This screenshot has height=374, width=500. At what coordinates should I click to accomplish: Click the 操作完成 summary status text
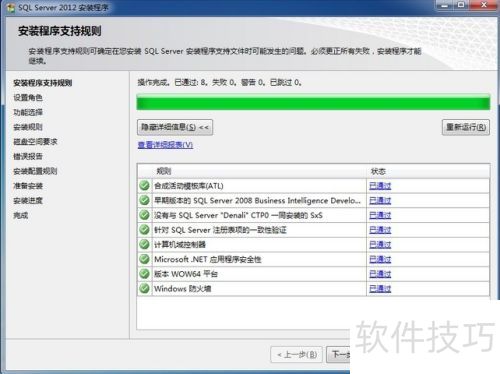220,82
